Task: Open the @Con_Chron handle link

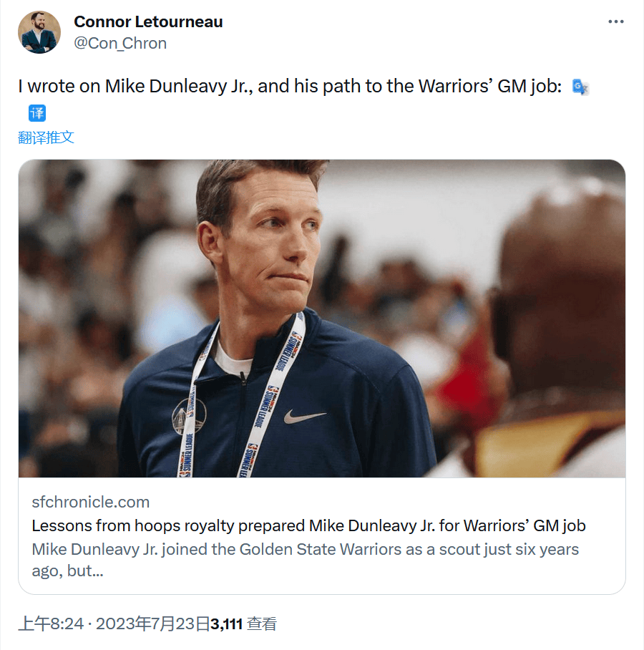Action: click(x=120, y=43)
